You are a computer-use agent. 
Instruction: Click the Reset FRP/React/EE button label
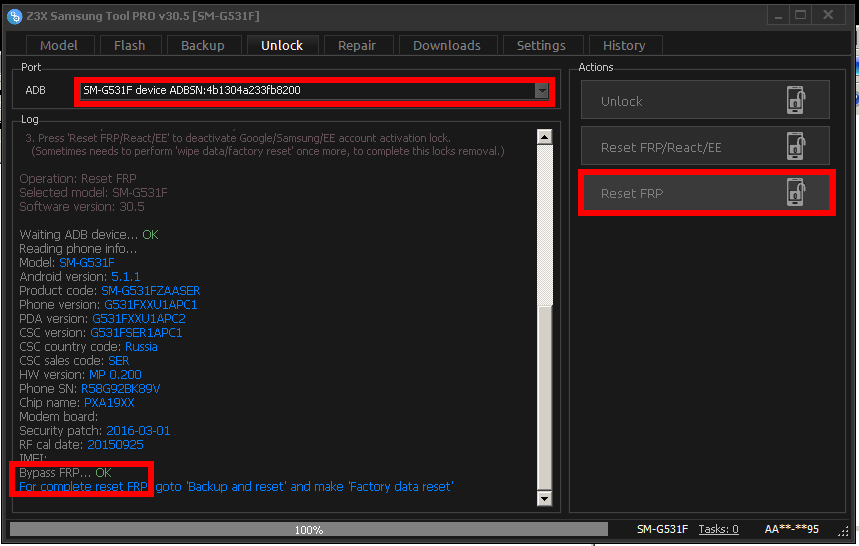[661, 147]
